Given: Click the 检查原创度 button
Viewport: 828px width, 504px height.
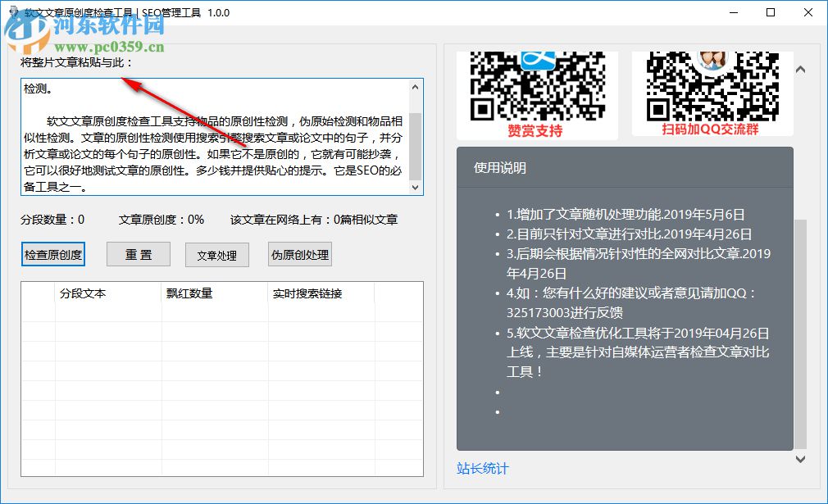Looking at the screenshot, I should [x=52, y=255].
